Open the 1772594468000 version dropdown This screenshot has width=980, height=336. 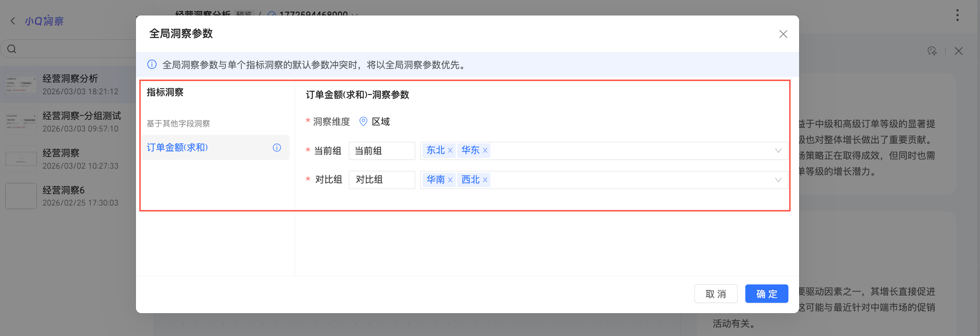click(x=354, y=14)
